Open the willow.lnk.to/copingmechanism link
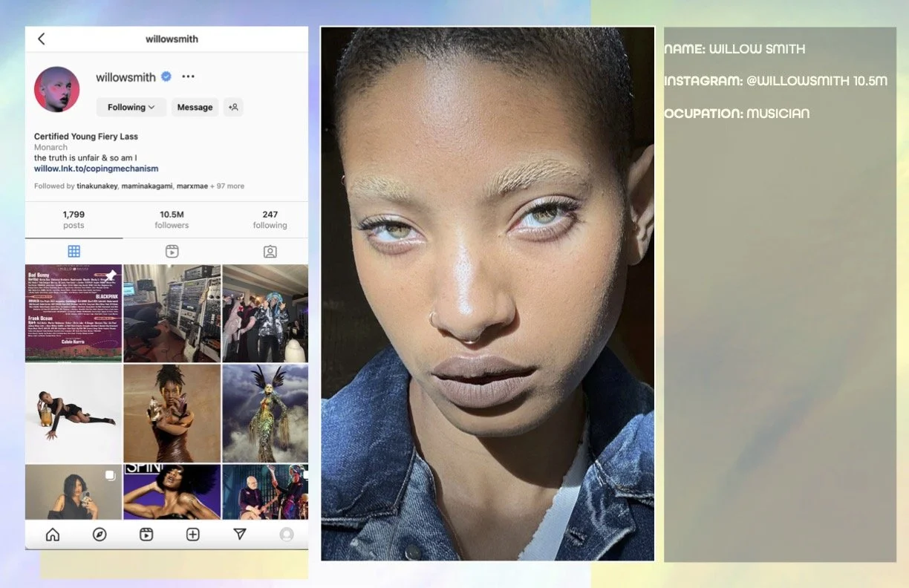The height and width of the screenshot is (588, 909). 96,169
